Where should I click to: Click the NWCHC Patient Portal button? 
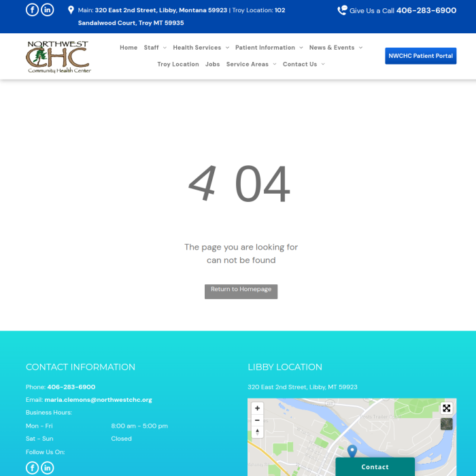420,56
